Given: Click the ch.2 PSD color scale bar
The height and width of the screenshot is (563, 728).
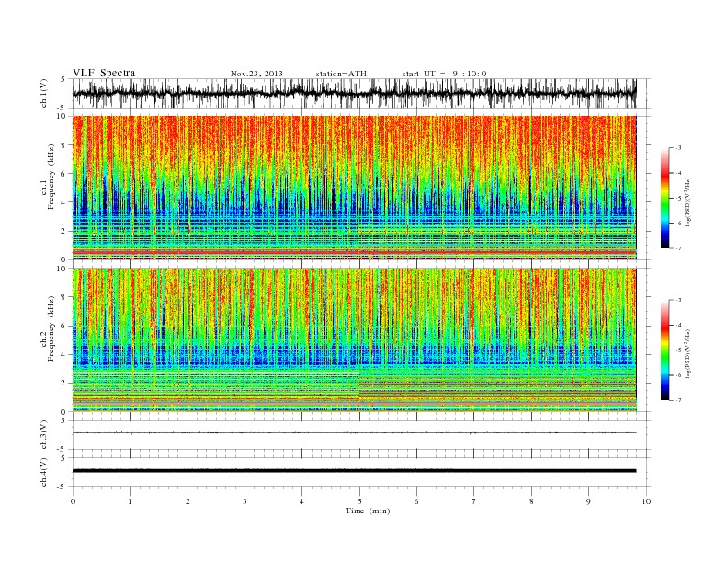Looking at the screenshot, I should coord(665,350).
